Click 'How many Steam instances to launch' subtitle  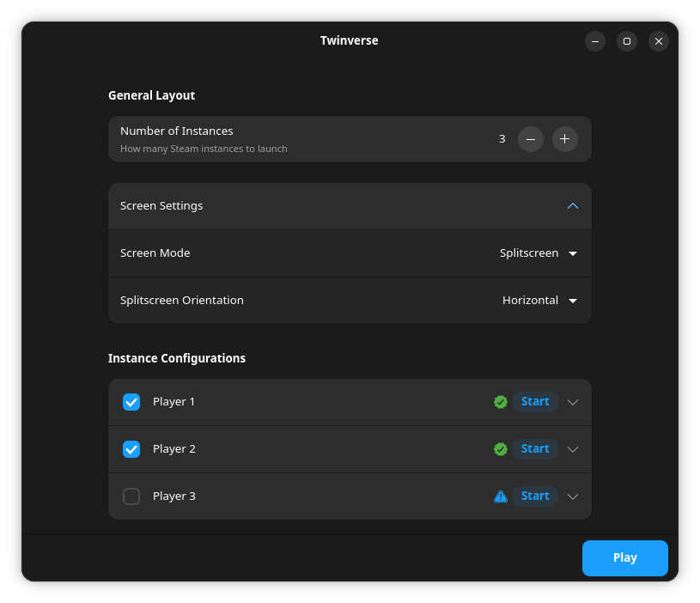point(204,149)
